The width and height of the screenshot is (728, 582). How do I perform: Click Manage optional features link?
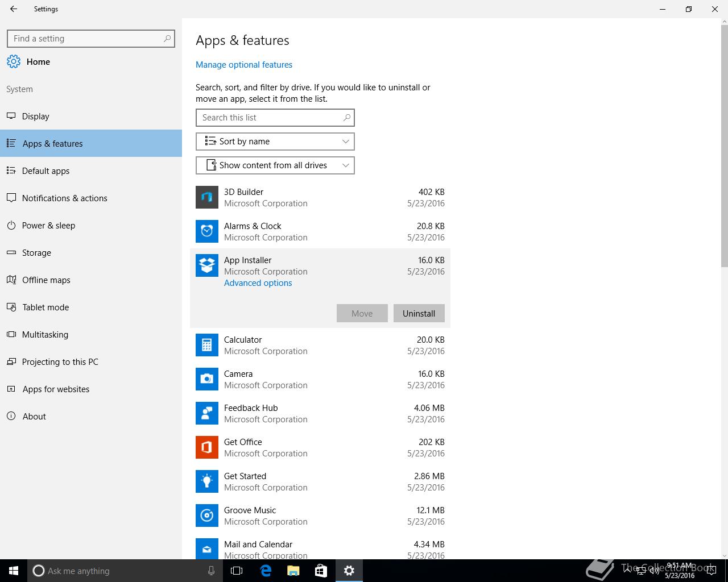tap(244, 65)
